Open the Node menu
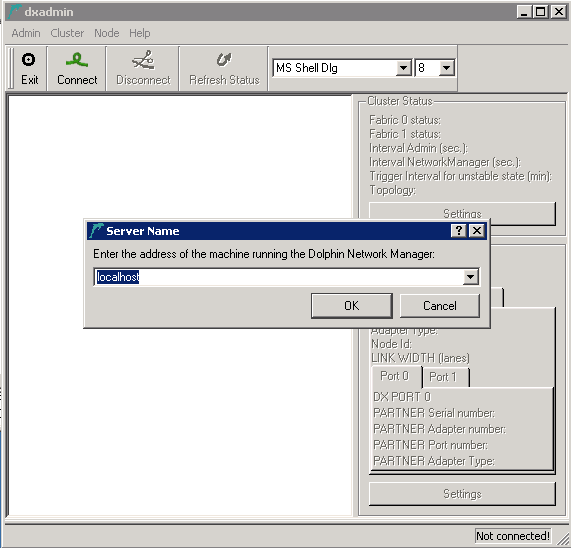571x548 pixels. coord(107,33)
